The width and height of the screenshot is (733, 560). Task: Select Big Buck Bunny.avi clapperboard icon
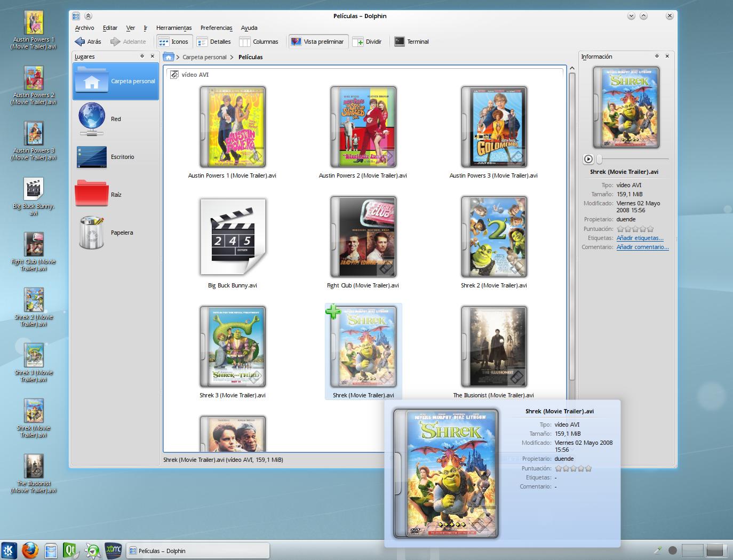point(233,237)
